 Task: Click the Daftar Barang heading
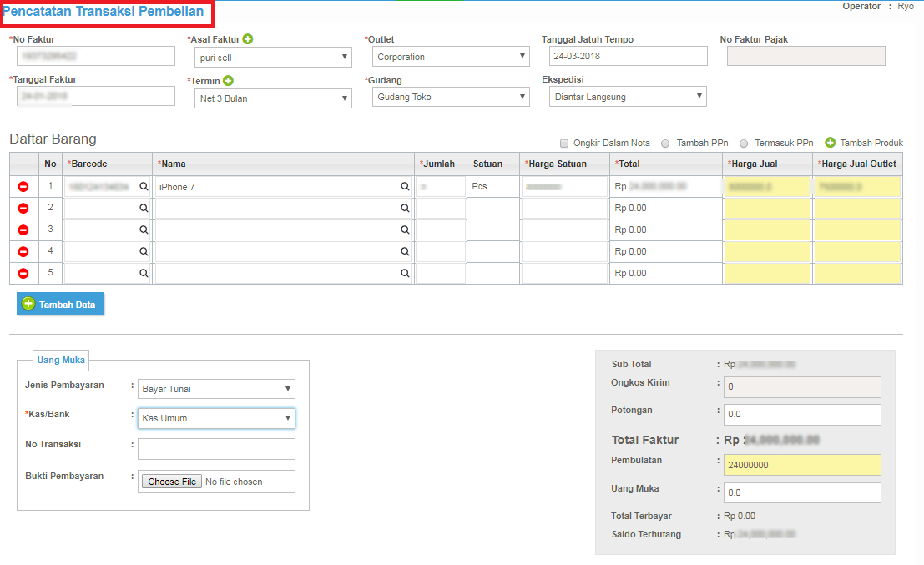[53, 139]
